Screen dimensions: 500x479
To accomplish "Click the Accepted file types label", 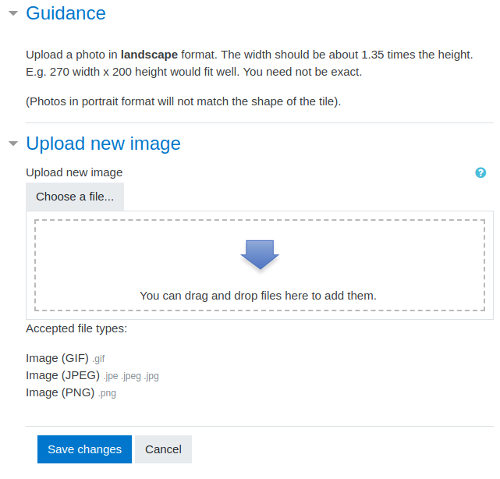I will 76,329.
